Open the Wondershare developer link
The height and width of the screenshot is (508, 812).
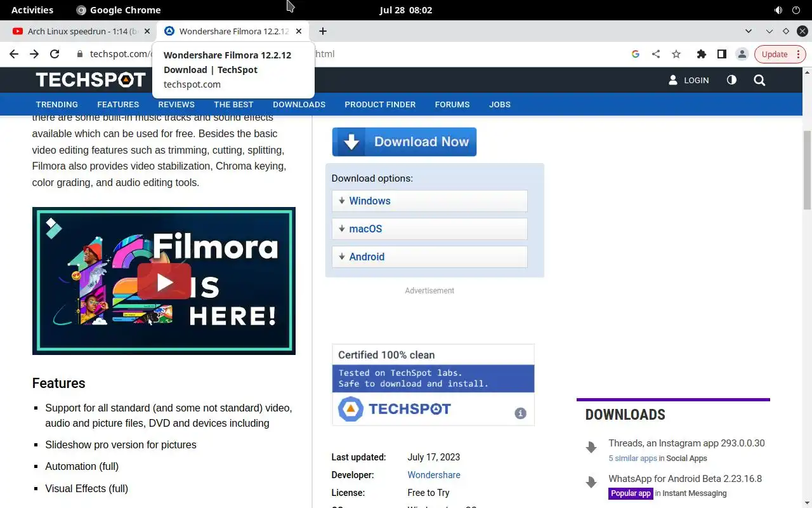pyautogui.click(x=434, y=475)
